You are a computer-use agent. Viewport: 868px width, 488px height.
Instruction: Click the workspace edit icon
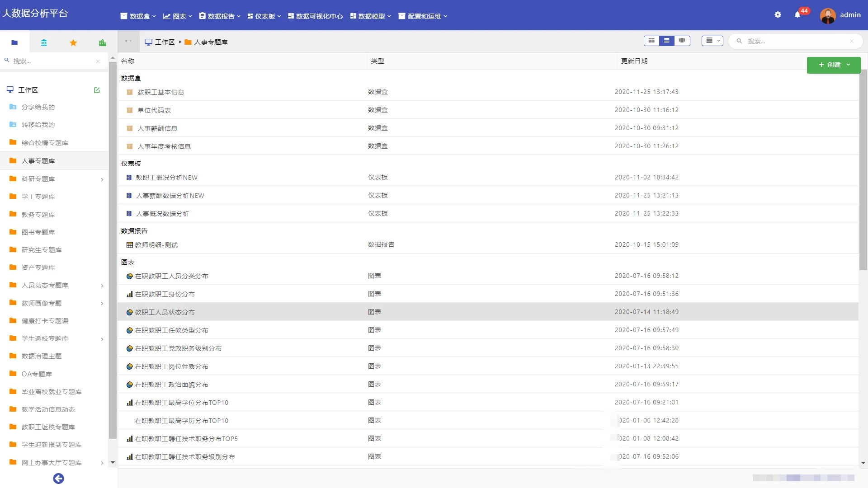[x=97, y=90]
